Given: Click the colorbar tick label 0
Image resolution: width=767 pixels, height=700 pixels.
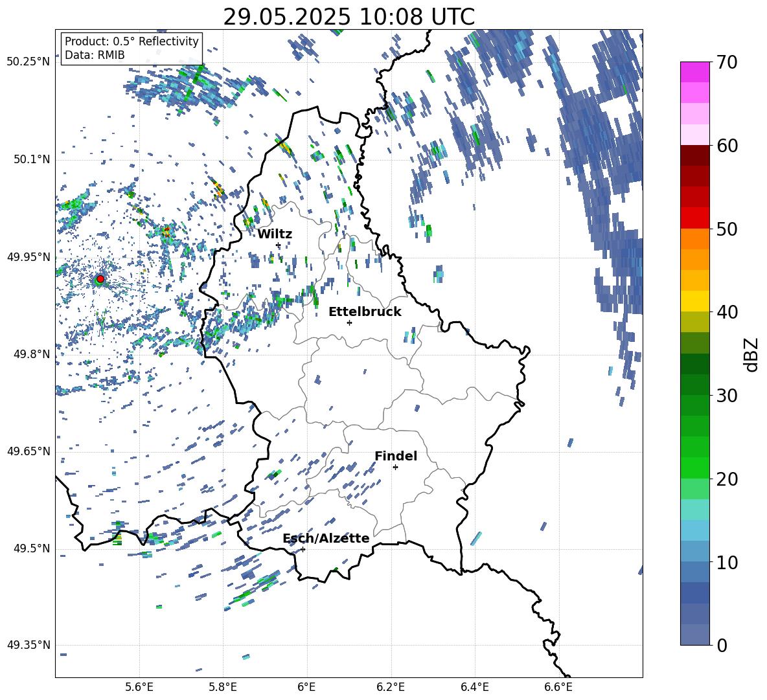Looking at the screenshot, I should tap(721, 645).
